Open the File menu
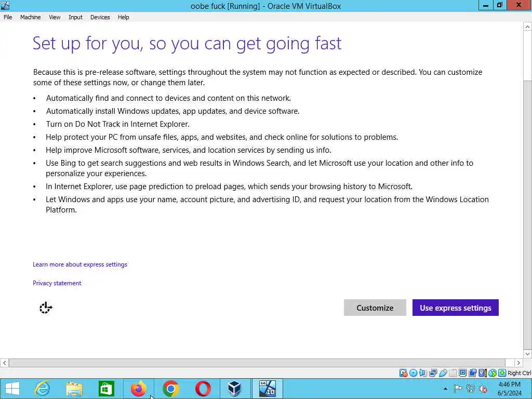 tap(8, 17)
